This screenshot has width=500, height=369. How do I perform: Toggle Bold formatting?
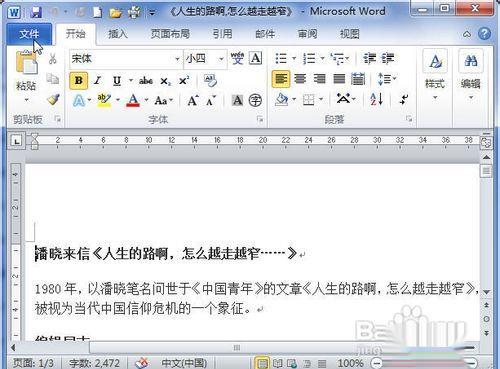(x=79, y=80)
